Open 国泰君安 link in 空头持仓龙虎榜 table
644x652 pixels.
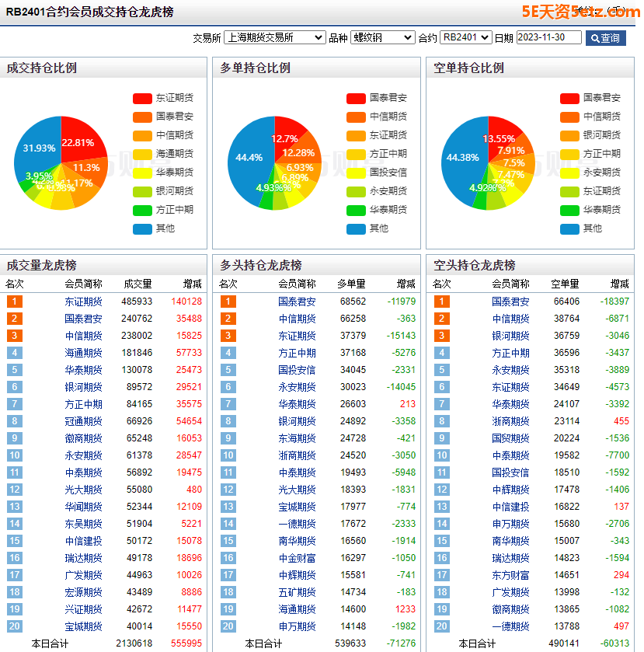pyautogui.click(x=510, y=302)
